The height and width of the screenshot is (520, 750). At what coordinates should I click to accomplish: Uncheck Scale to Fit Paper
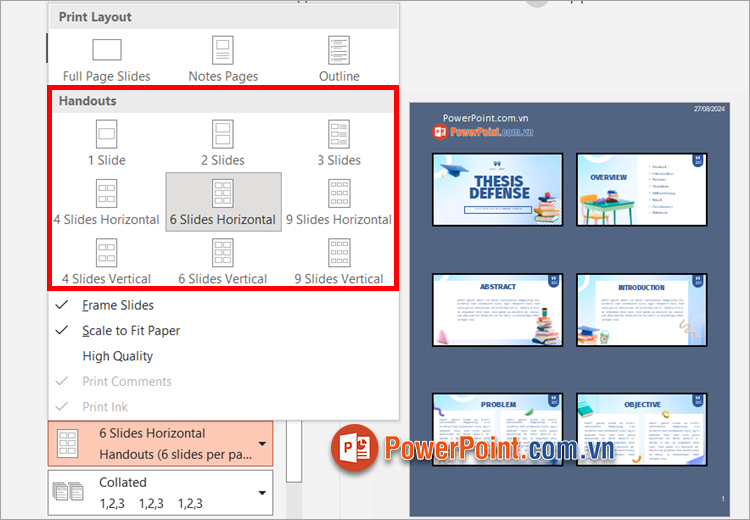(131, 330)
